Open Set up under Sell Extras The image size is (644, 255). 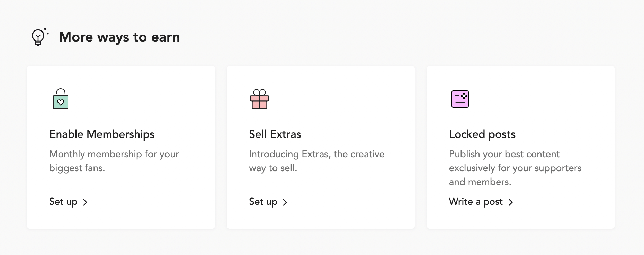pos(263,202)
